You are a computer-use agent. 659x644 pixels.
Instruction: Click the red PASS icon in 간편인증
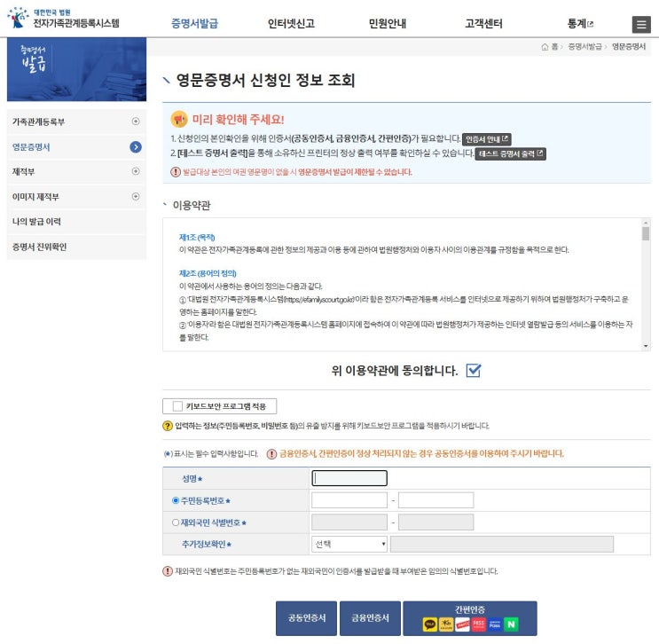[x=479, y=624]
